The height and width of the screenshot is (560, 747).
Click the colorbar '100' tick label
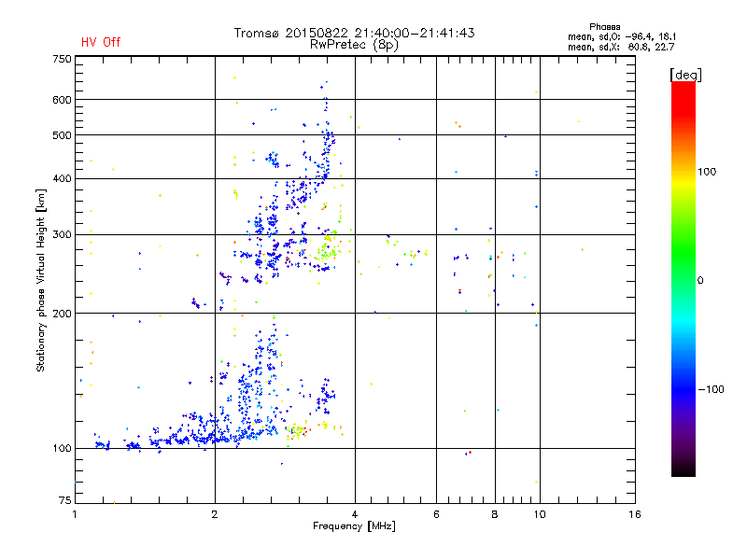tap(707, 172)
